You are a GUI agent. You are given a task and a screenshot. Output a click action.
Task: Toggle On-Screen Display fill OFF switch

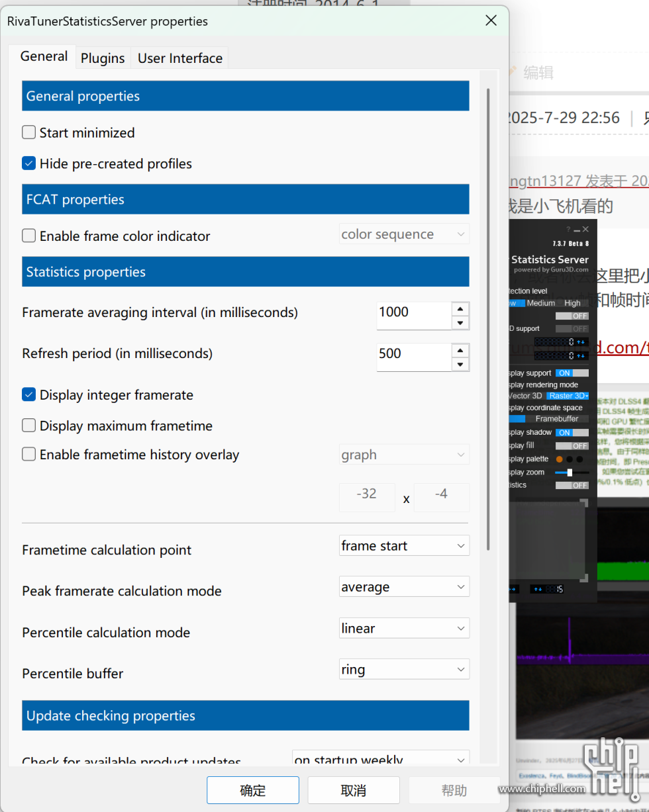572,446
